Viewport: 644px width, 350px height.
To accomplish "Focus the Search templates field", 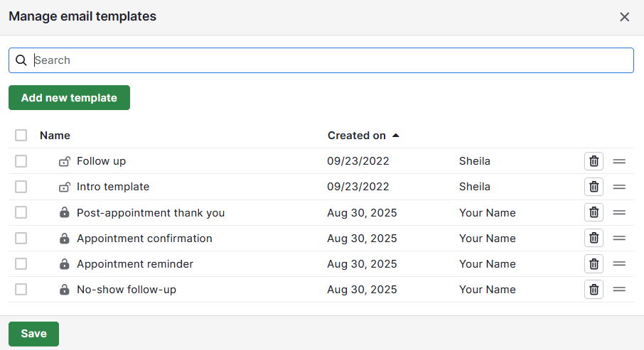I will click(x=321, y=60).
